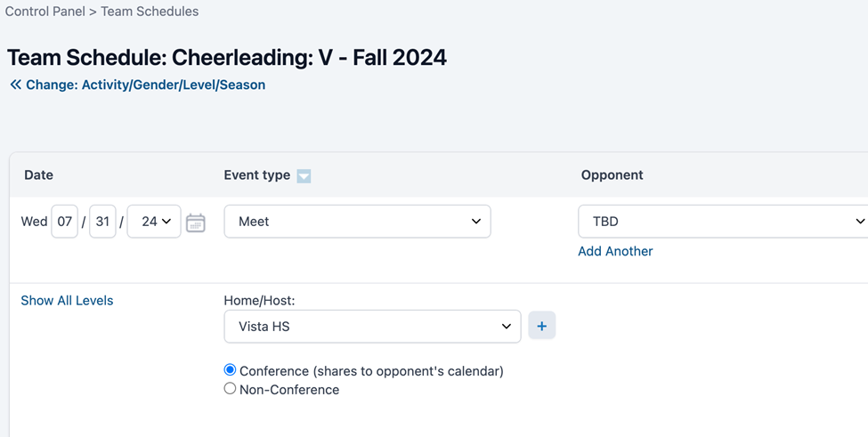The width and height of the screenshot is (868, 437).
Task: Expand the TBD opponent dropdown
Action: [x=723, y=222]
